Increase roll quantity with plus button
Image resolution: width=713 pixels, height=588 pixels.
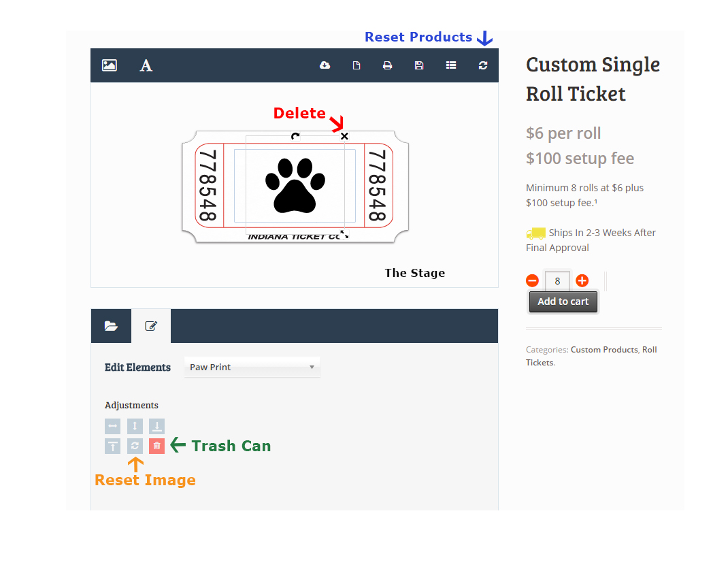[582, 280]
